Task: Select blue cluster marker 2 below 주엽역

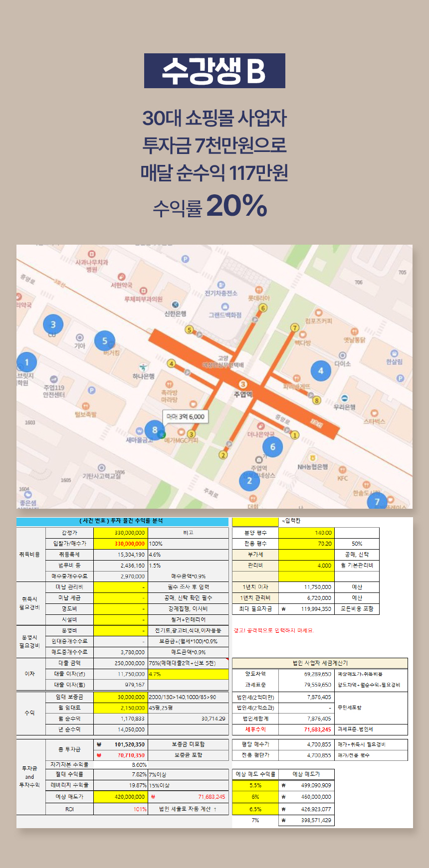Action: pyautogui.click(x=249, y=481)
